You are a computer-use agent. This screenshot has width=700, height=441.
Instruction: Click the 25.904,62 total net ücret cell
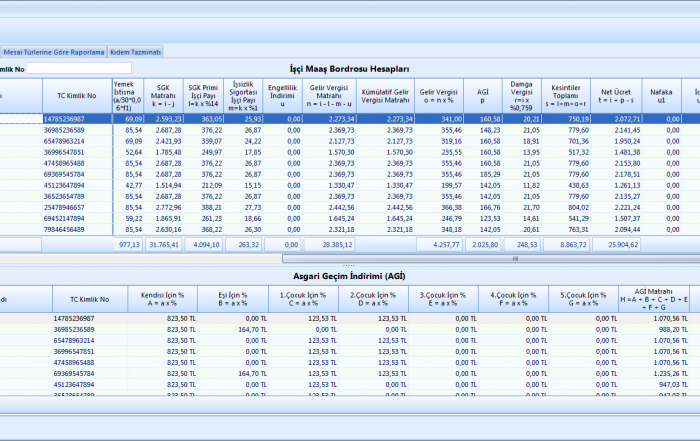click(614, 243)
